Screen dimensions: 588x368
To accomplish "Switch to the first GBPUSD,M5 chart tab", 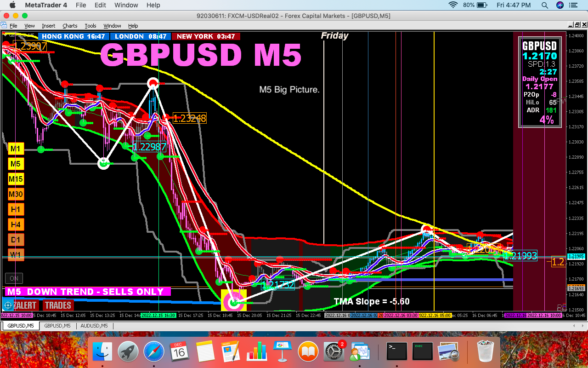I will pos(20,326).
